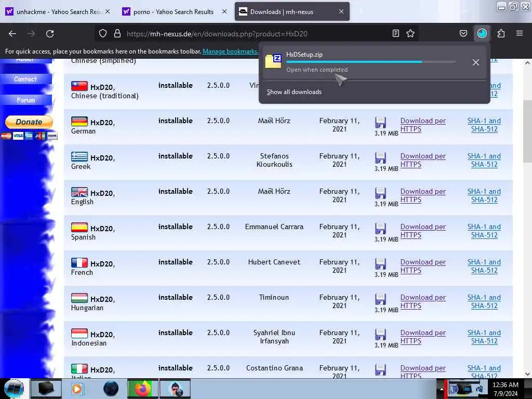Show hidden system tray icons arrow
Screen dimensions: 532x399
(442, 389)
